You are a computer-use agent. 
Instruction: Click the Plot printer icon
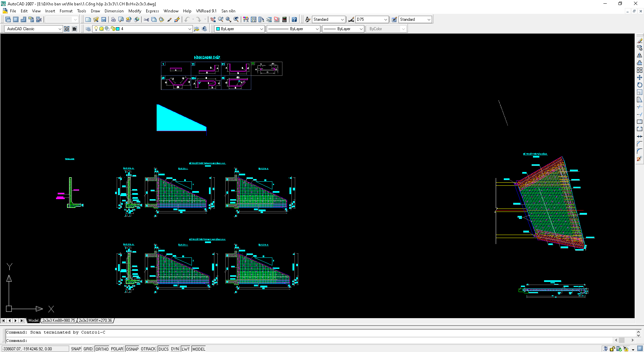pyautogui.click(x=113, y=19)
